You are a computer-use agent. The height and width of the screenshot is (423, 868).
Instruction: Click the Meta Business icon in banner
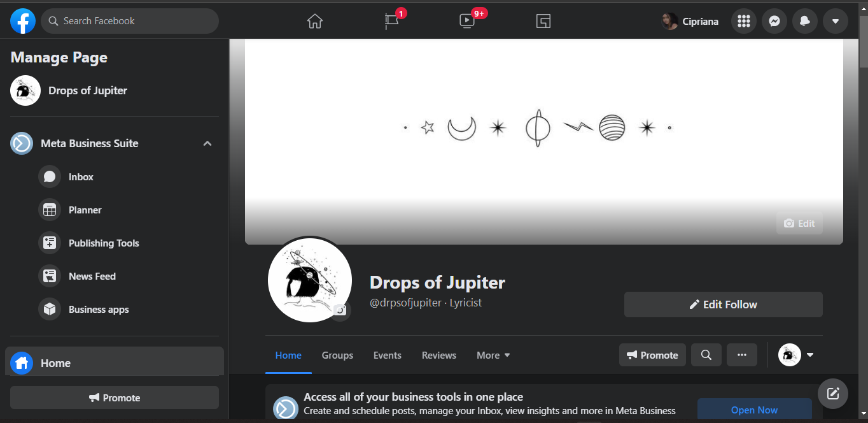(x=286, y=408)
